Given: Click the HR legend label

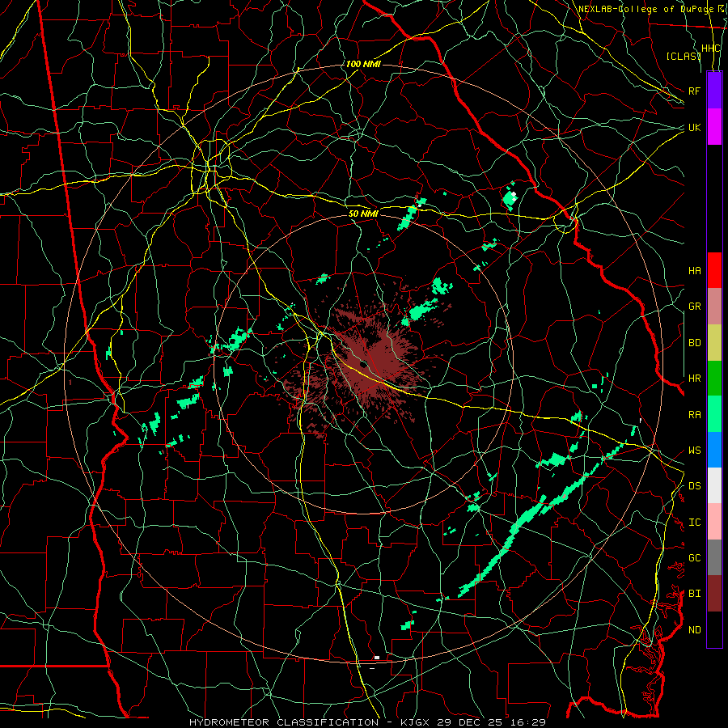Looking at the screenshot, I should coord(695,379).
